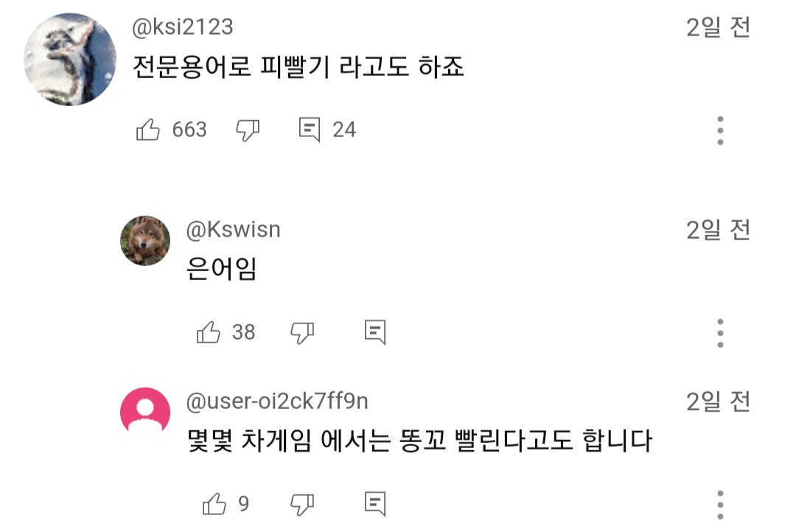Dislike the @Kswisn reply

point(302,333)
